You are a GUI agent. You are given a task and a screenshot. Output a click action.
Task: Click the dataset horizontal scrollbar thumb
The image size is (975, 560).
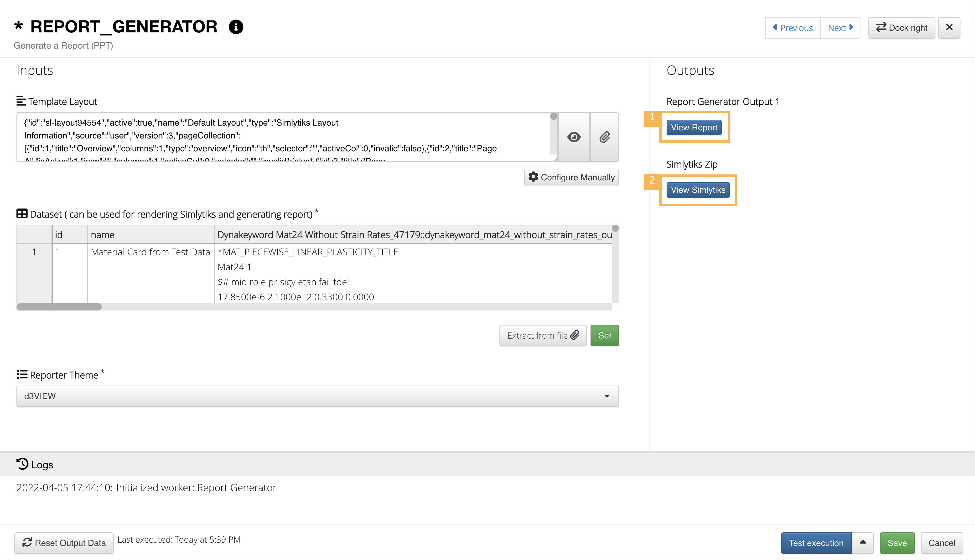click(59, 307)
